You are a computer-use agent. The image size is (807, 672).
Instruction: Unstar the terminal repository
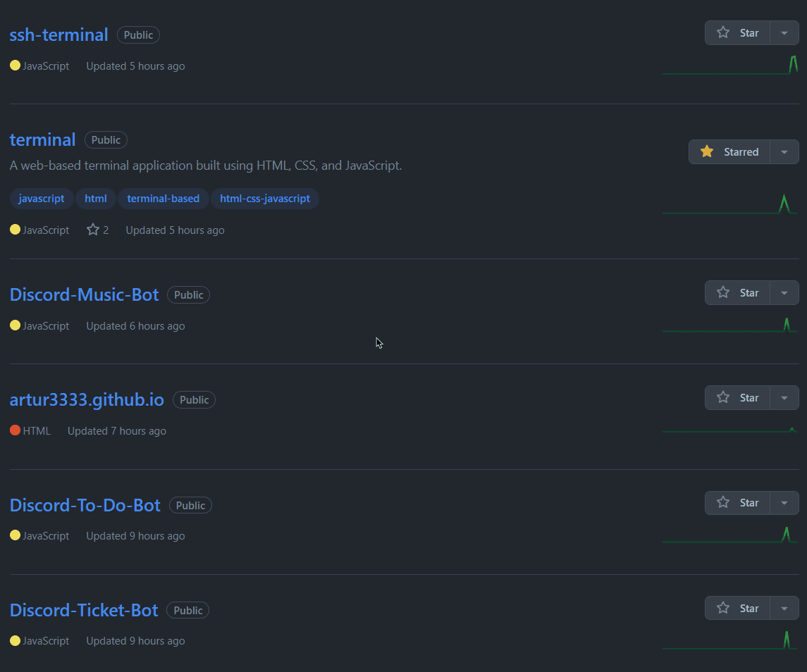tap(729, 152)
